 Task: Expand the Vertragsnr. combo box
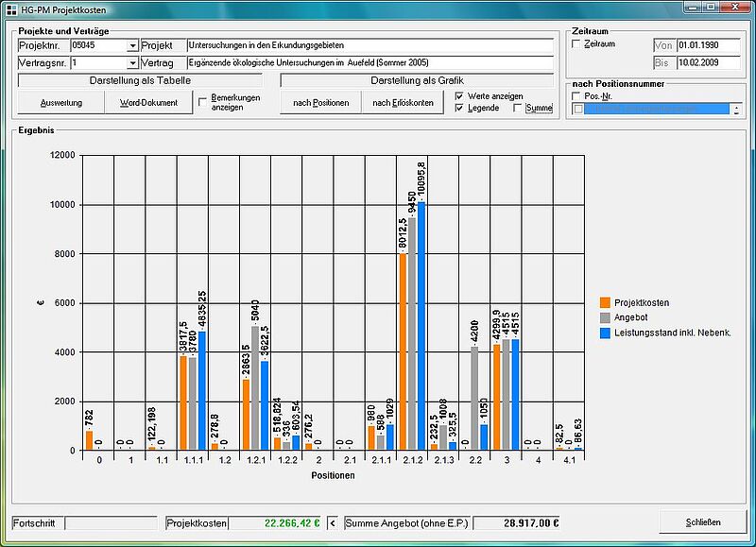131,63
